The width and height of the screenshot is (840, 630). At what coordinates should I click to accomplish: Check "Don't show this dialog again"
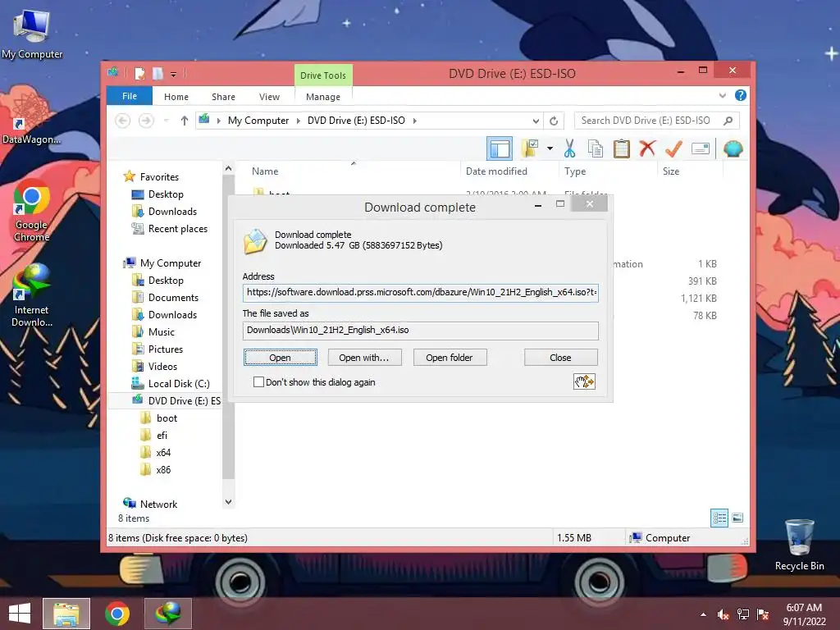(258, 382)
